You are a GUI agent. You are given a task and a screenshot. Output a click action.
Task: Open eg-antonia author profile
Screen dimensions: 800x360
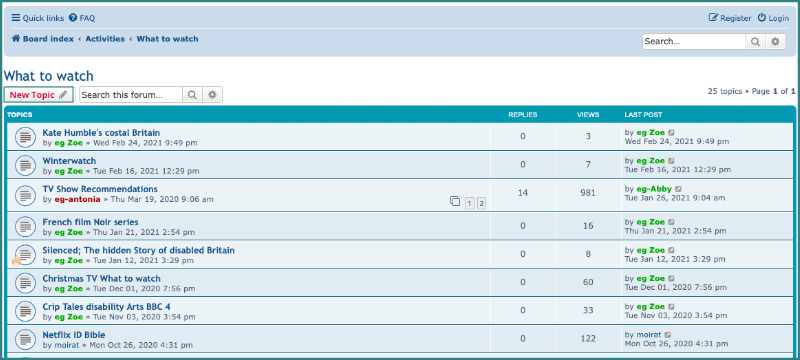[x=78, y=199]
